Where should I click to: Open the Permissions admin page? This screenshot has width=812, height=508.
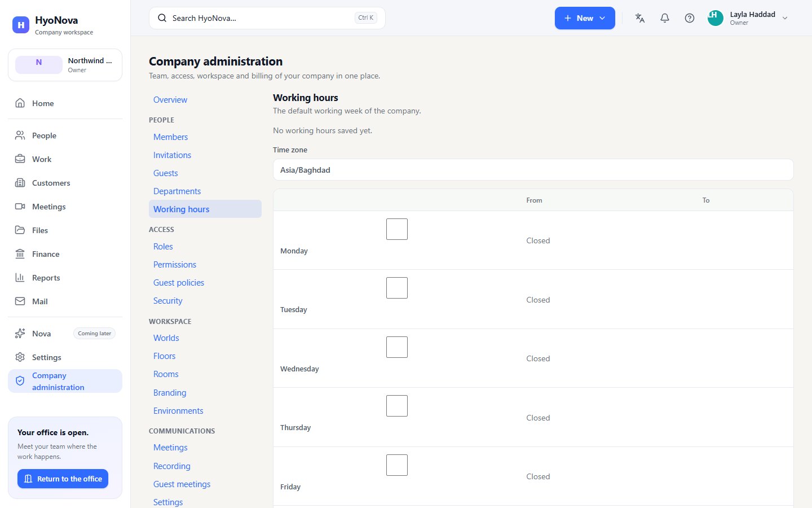(x=175, y=265)
